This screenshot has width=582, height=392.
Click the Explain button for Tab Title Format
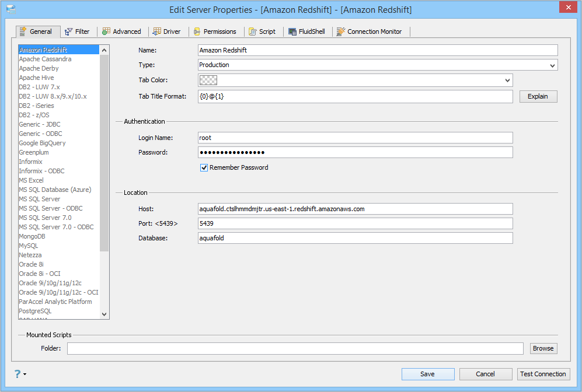tap(538, 96)
